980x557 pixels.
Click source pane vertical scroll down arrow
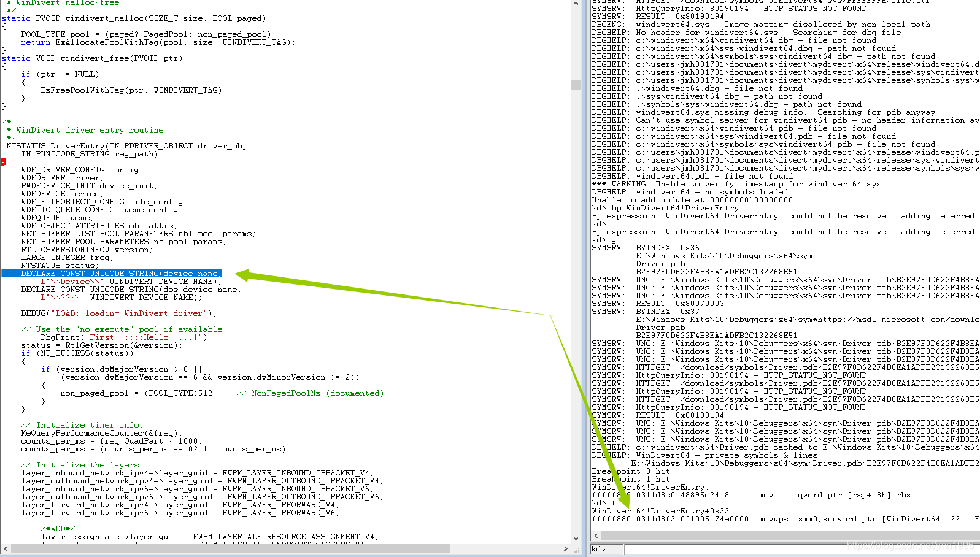(576, 538)
